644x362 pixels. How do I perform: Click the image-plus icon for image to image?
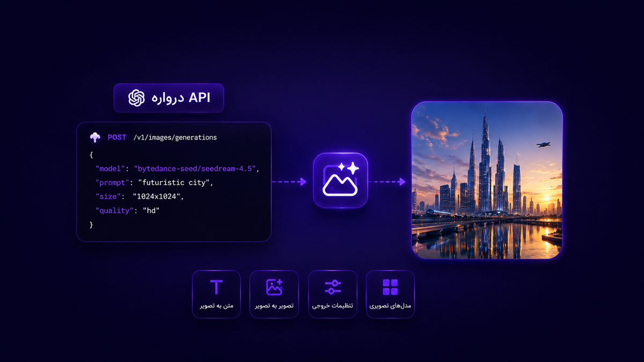point(274,287)
